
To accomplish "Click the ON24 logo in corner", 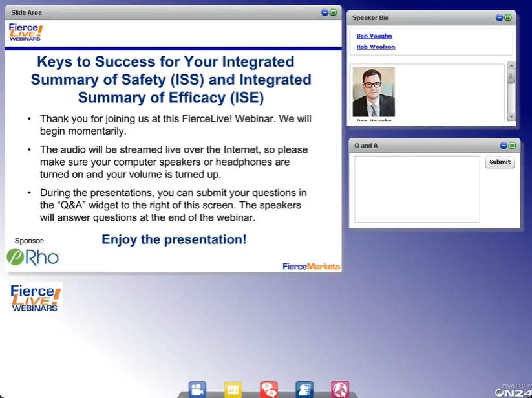I will coord(513,392).
